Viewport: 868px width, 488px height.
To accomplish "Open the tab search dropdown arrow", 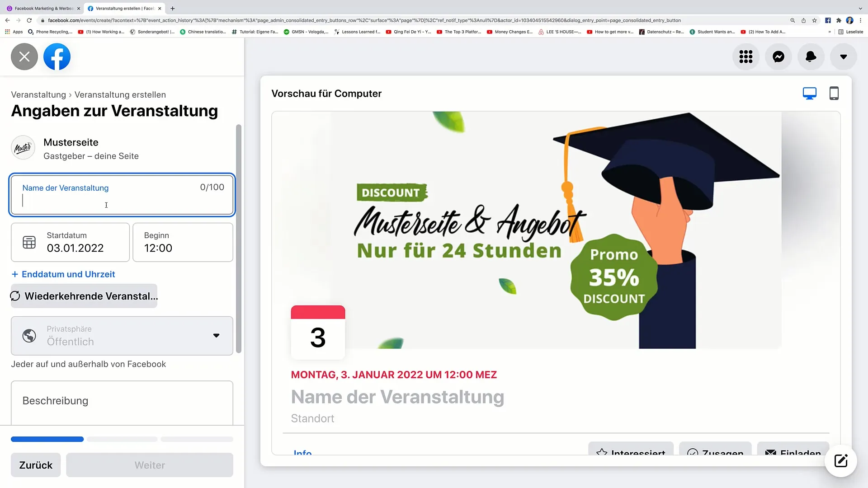I will tap(860, 9).
